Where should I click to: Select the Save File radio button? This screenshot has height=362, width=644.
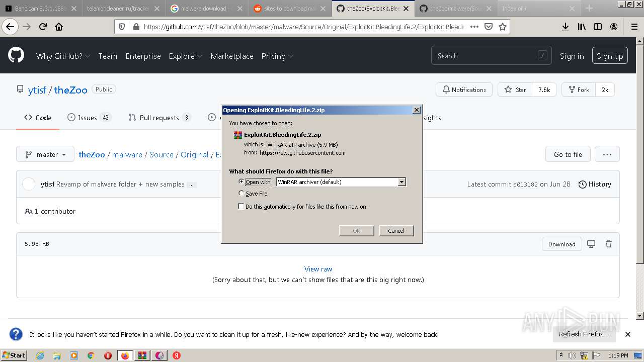coord(242,193)
